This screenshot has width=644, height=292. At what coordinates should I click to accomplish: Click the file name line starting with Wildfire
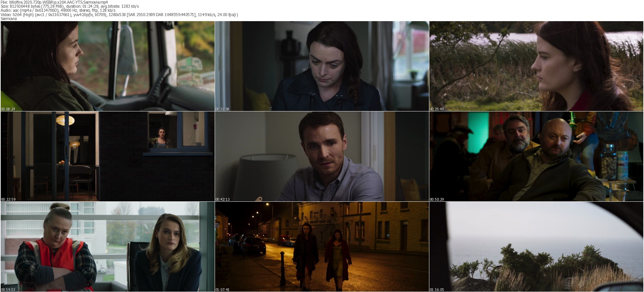pyautogui.click(x=54, y=2)
